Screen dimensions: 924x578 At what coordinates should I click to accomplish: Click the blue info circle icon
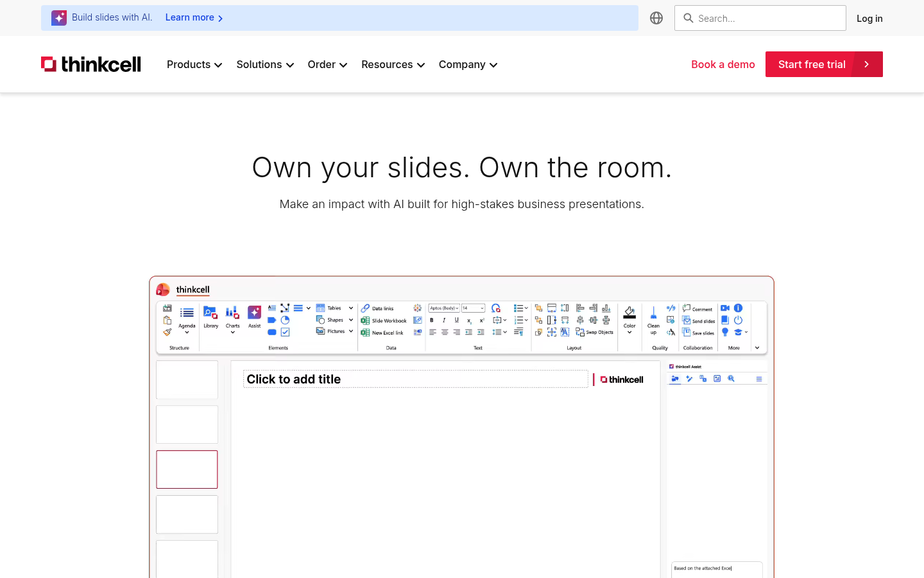738,308
